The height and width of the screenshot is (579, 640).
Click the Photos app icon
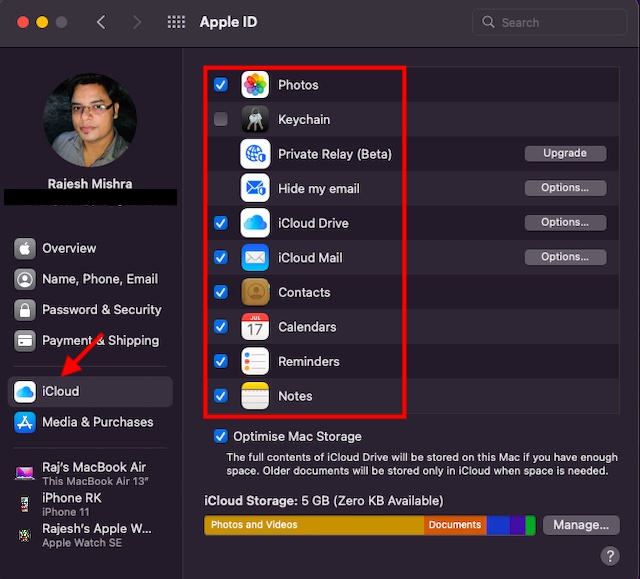[x=255, y=85]
